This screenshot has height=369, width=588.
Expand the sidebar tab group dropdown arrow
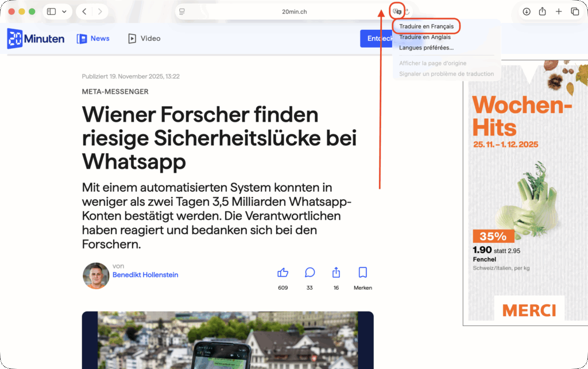click(64, 11)
